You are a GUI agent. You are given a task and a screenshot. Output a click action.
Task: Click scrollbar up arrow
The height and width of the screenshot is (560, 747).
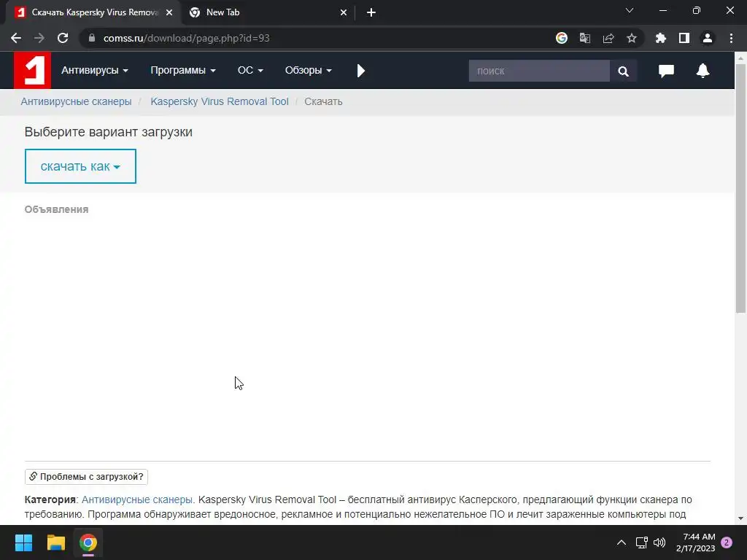741,58
